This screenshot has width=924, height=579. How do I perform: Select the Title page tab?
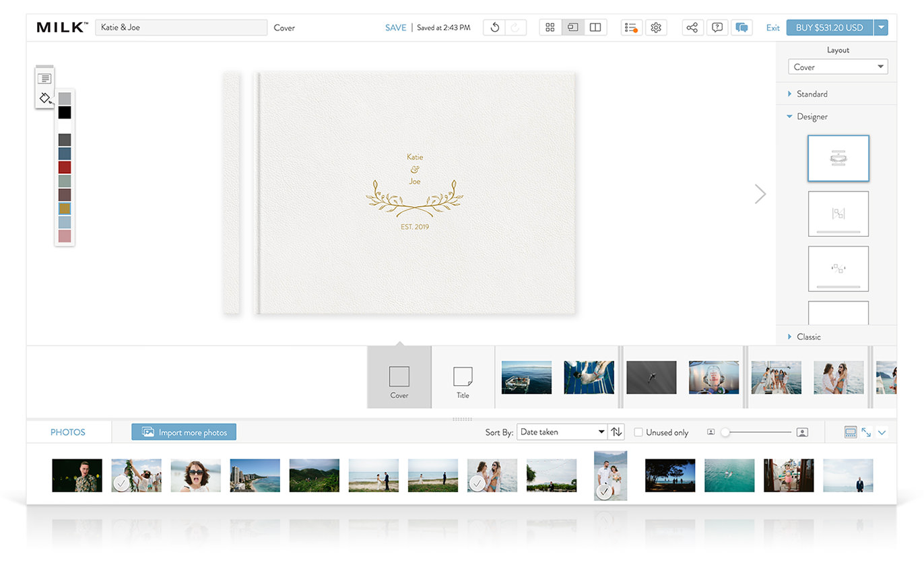click(463, 378)
